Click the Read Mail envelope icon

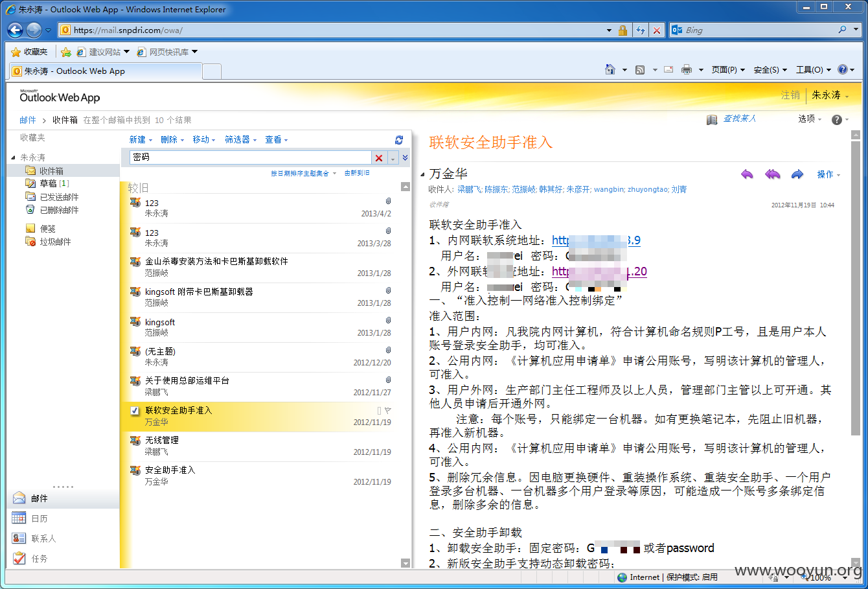(x=668, y=69)
